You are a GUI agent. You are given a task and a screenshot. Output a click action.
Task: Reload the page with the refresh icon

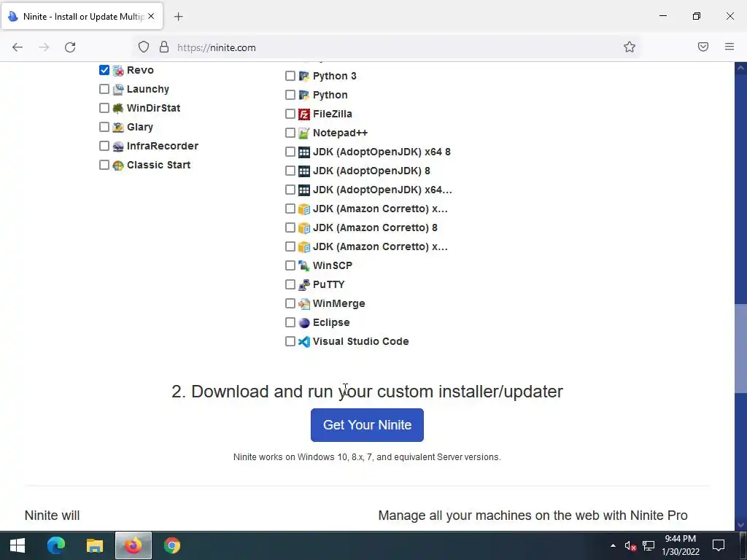pyautogui.click(x=70, y=47)
